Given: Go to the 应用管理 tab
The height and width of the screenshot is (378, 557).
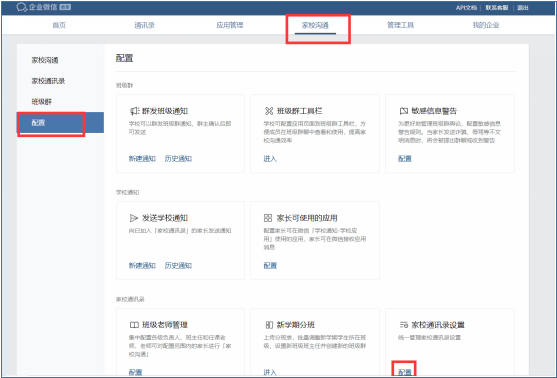Looking at the screenshot, I should pos(230,25).
